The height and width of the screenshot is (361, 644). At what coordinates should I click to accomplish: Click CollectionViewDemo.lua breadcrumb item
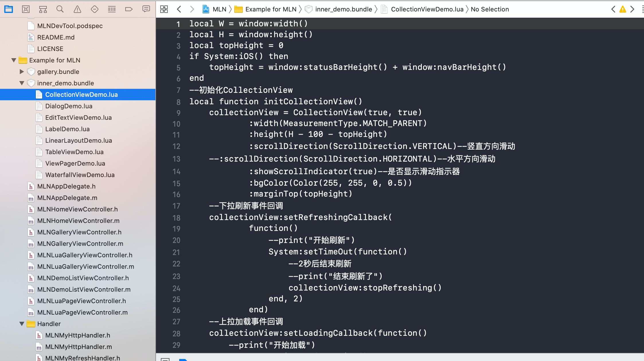427,9
